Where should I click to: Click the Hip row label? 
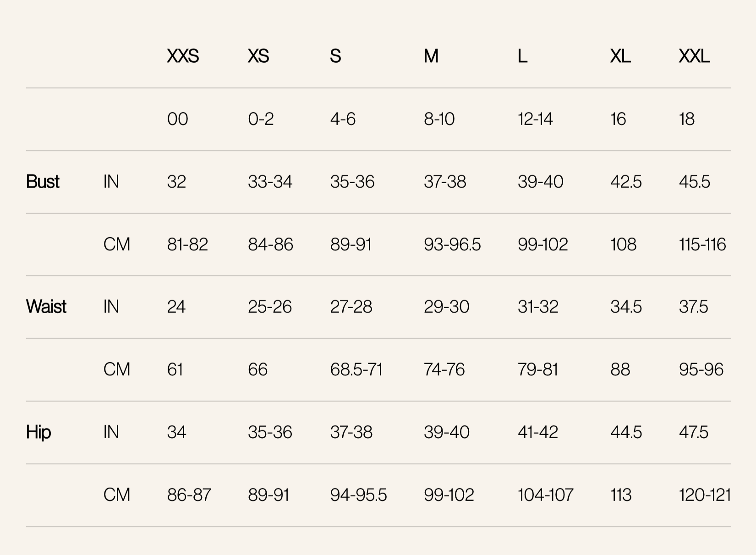(38, 432)
